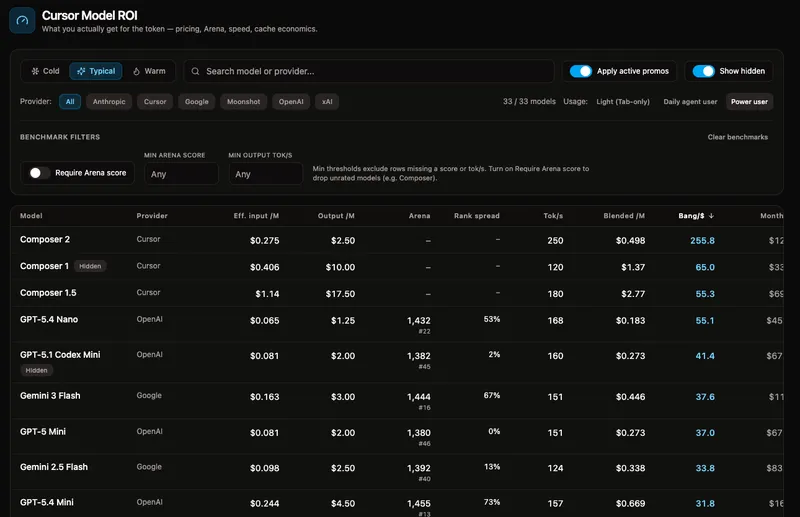Click Output price $17.50
The image size is (800, 517).
(340, 294)
